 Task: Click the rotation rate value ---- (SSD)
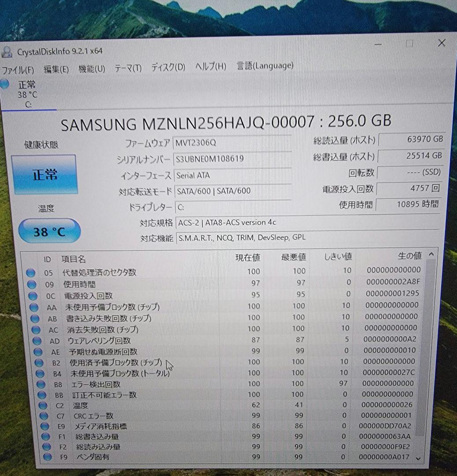point(410,172)
